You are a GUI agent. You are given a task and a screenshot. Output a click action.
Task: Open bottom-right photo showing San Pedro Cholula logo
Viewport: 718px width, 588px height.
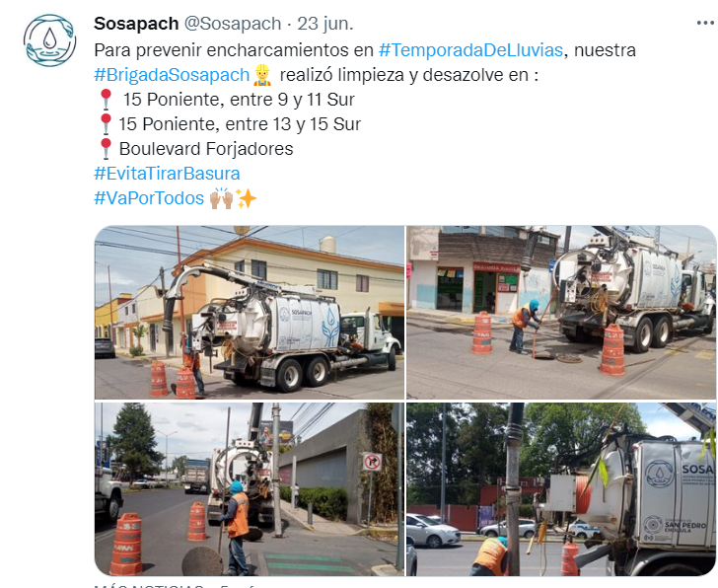click(561, 489)
